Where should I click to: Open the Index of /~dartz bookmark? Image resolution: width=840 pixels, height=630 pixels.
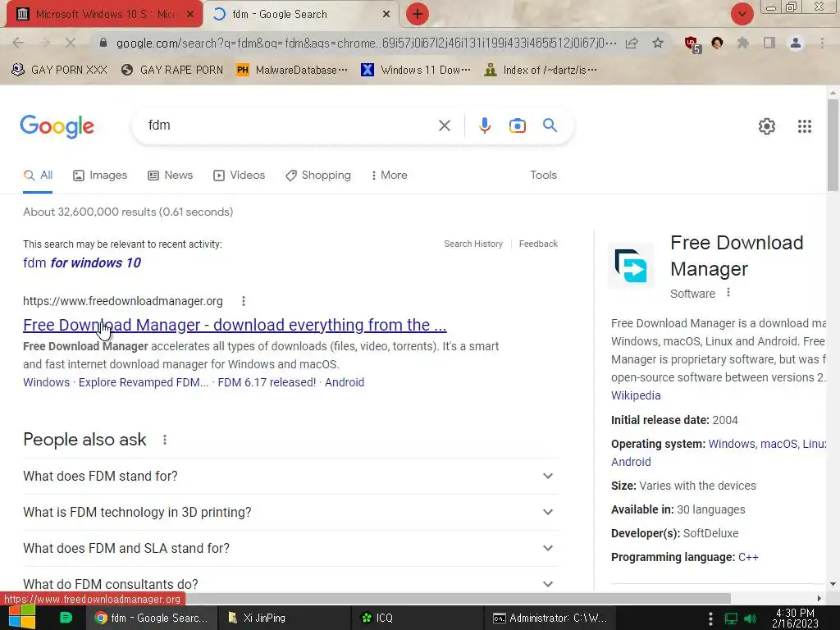tap(541, 71)
